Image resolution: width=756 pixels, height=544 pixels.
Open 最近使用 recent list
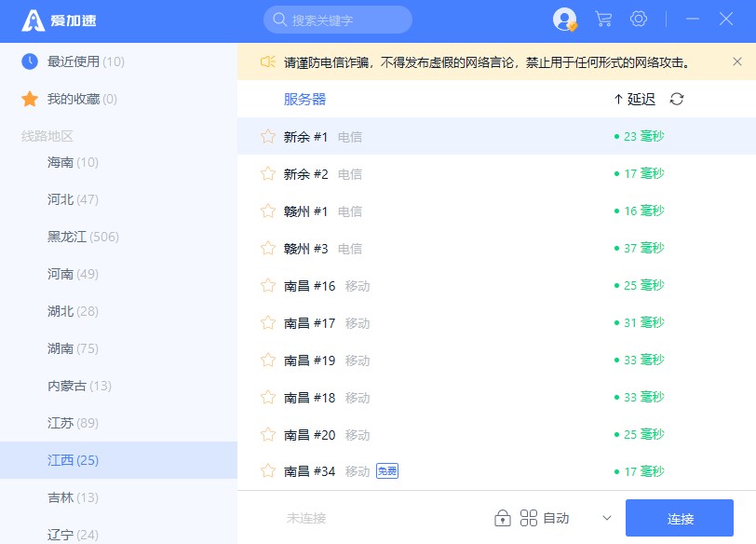tap(74, 61)
